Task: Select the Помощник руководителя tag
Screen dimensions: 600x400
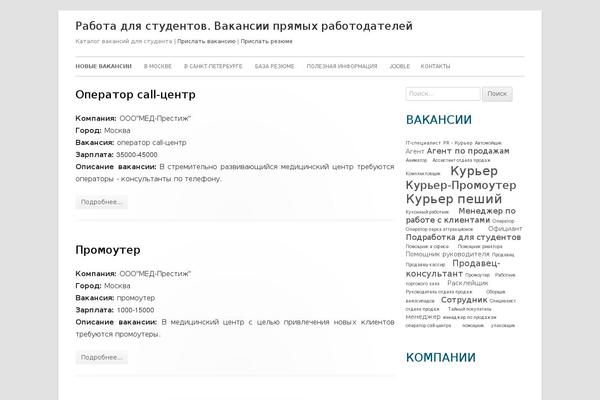Action: point(447,254)
